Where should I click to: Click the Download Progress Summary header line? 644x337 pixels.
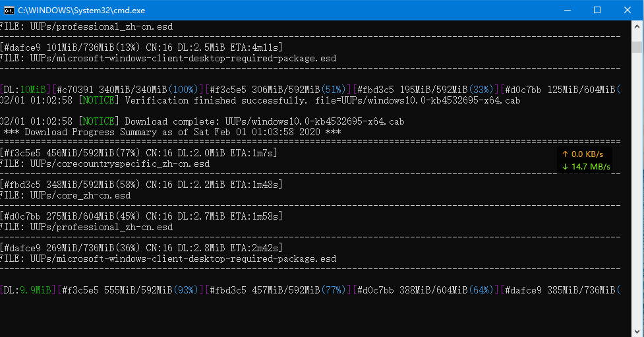coord(173,132)
